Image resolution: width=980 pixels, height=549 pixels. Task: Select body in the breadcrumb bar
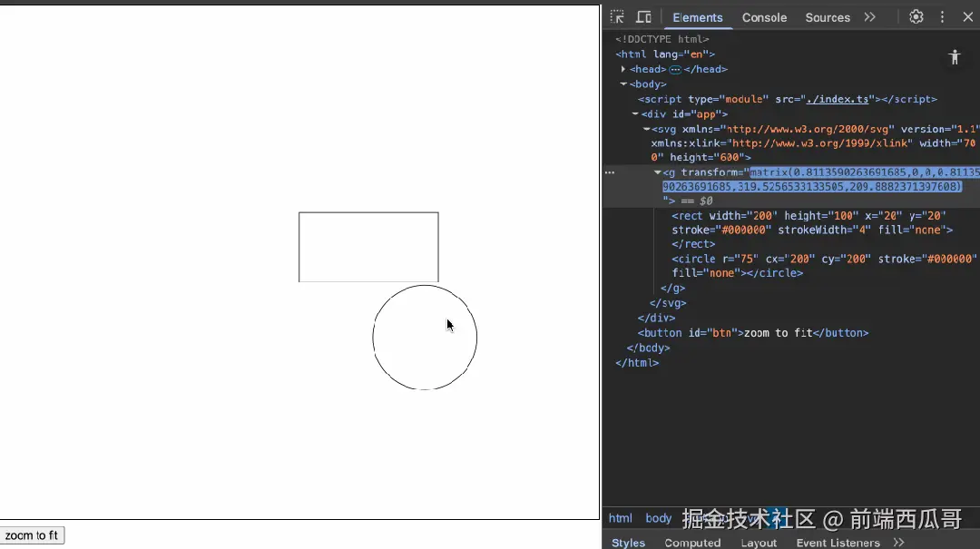[x=658, y=518]
